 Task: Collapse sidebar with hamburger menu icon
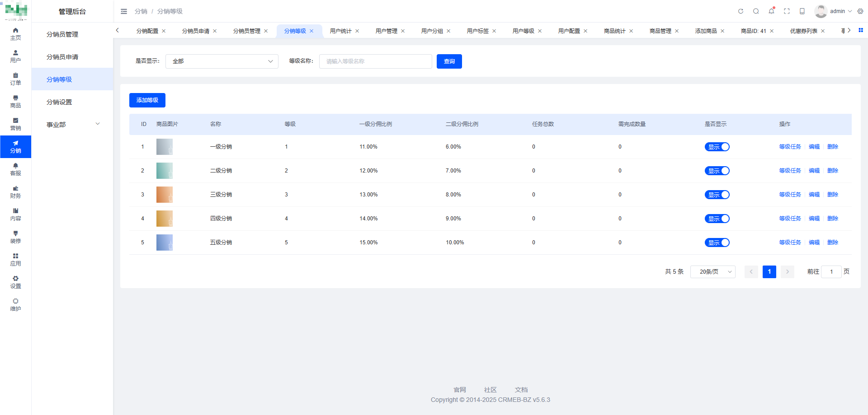[x=124, y=11]
